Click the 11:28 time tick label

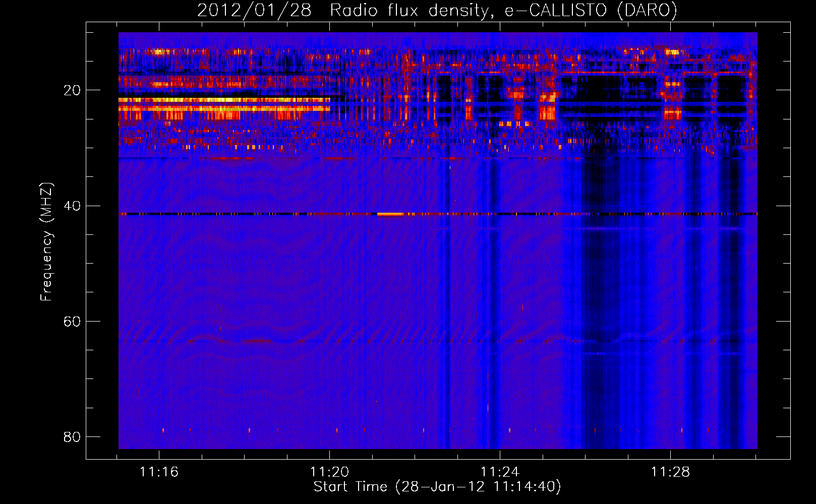click(670, 472)
